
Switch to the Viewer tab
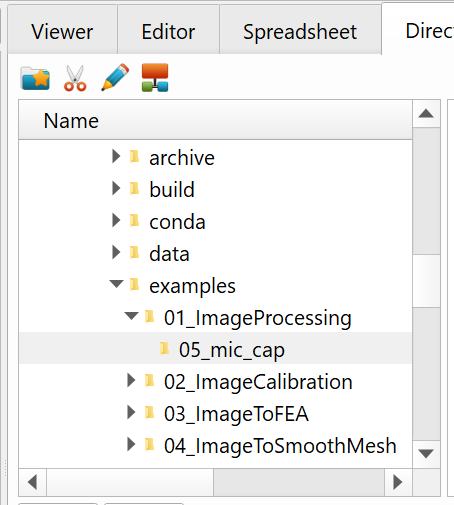[x=63, y=32]
